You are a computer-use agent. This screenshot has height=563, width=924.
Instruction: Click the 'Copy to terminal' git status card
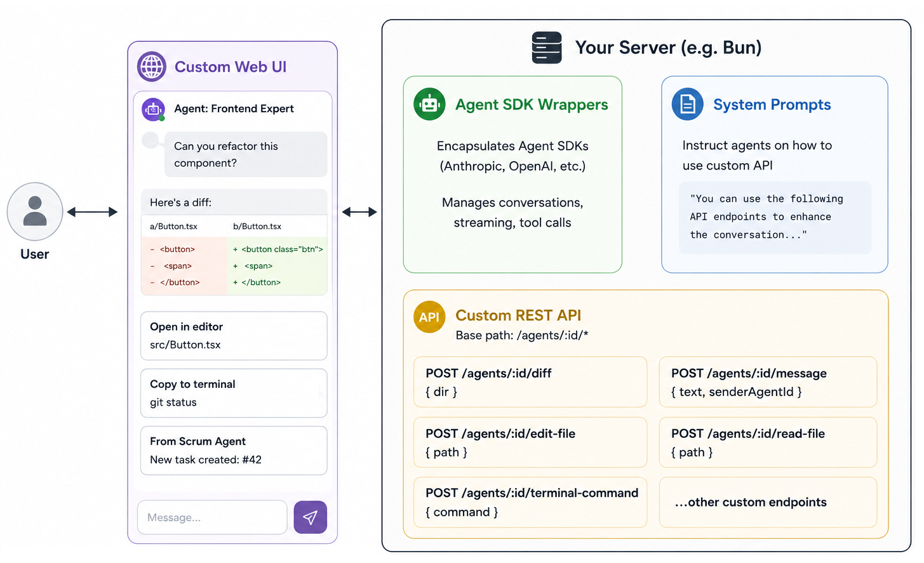[234, 393]
